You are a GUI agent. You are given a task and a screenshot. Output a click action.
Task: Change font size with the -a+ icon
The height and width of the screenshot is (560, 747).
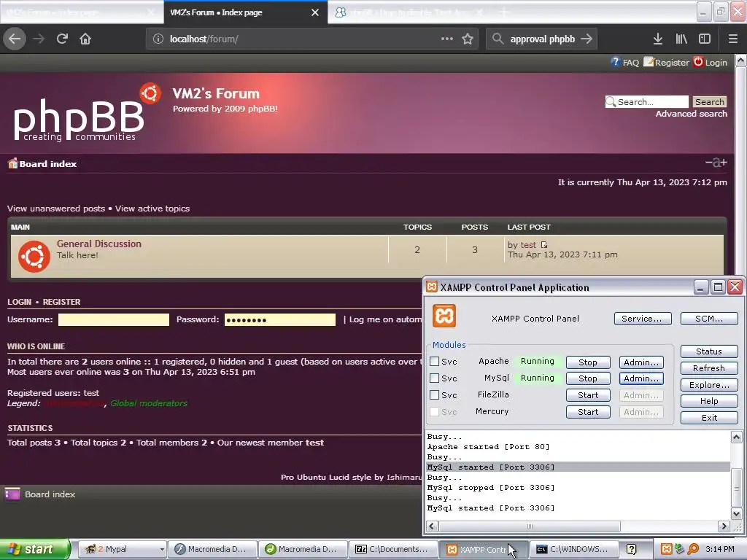coord(716,163)
